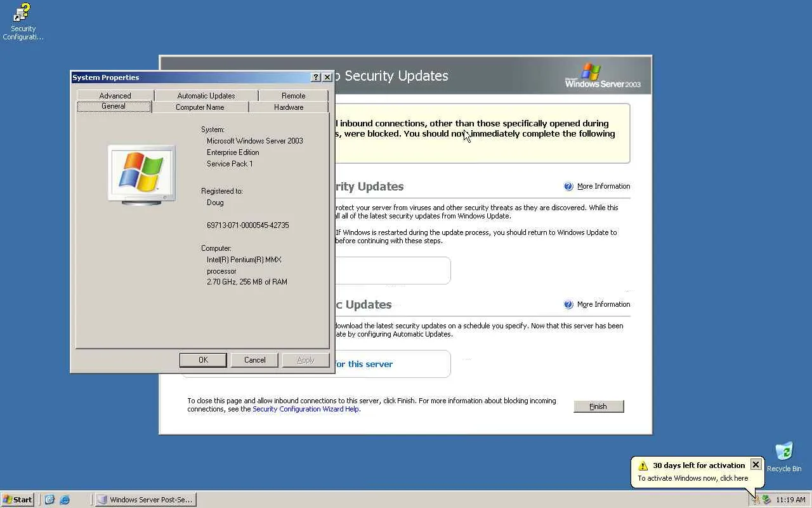Image resolution: width=812 pixels, height=508 pixels.
Task: Select the Remote tab
Action: click(293, 96)
